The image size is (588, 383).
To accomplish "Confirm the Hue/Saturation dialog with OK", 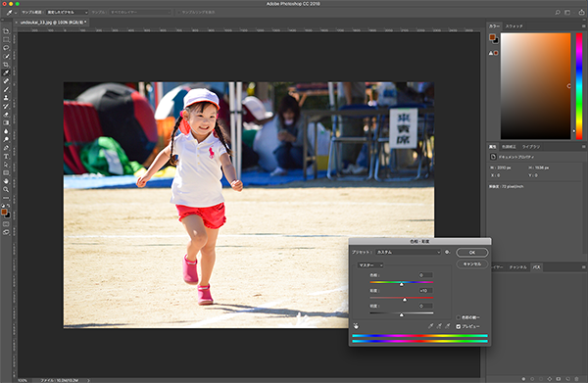I will pyautogui.click(x=472, y=252).
